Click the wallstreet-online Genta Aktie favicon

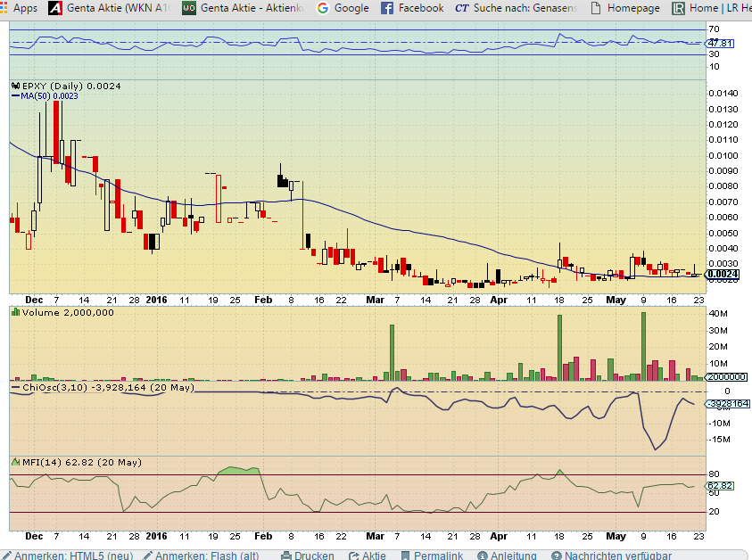(x=189, y=8)
